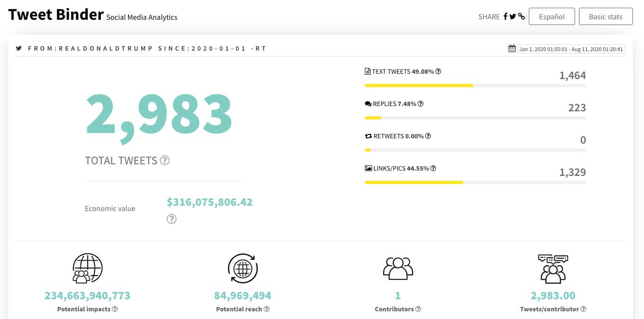Viewport: 644px width, 319px height.
Task: Click the Retweets progress bar
Action: (x=475, y=150)
